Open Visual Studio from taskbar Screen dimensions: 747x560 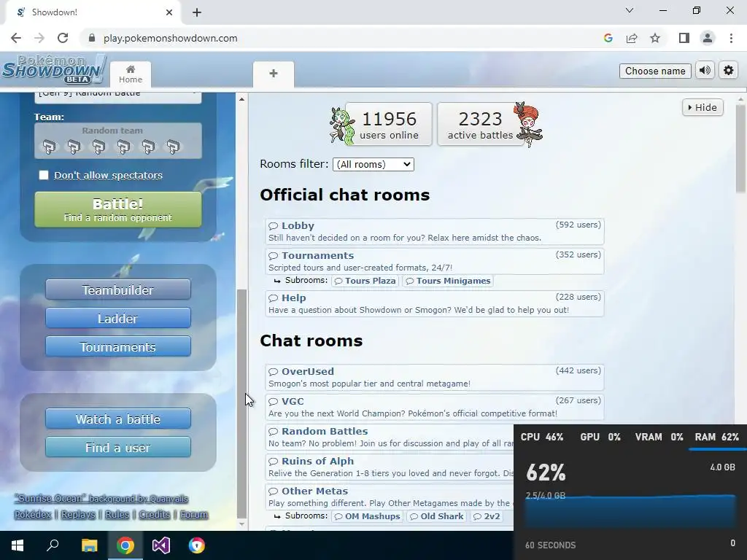point(161,545)
